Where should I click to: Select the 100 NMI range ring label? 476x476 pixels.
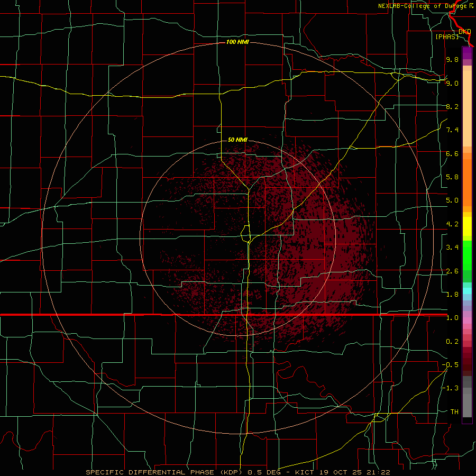click(x=237, y=42)
